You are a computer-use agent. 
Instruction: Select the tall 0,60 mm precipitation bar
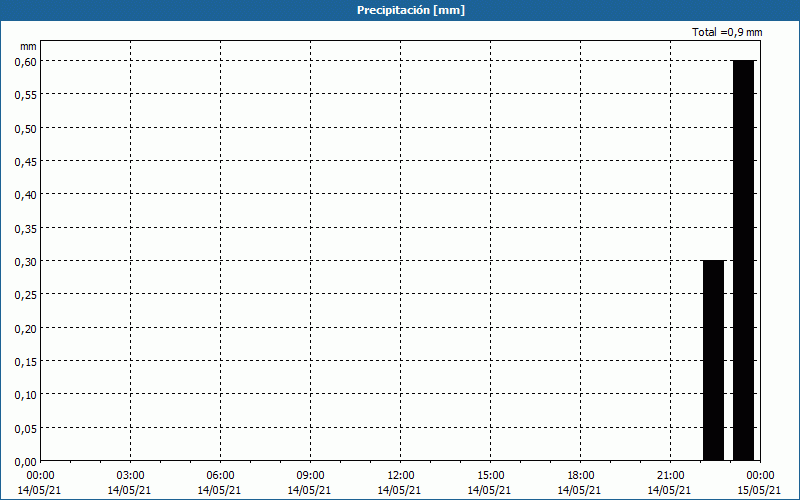click(743, 260)
